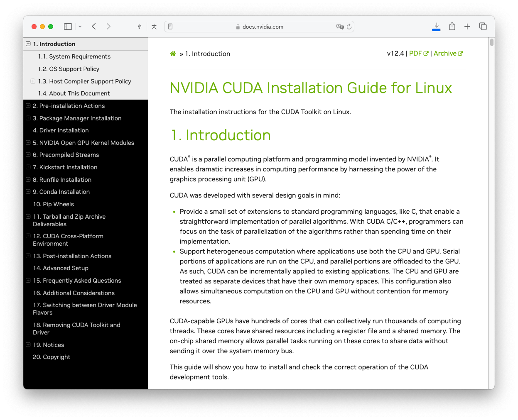Open sidebar dropdown arrow in toolbar
The height and width of the screenshot is (420, 518).
tap(80, 27)
